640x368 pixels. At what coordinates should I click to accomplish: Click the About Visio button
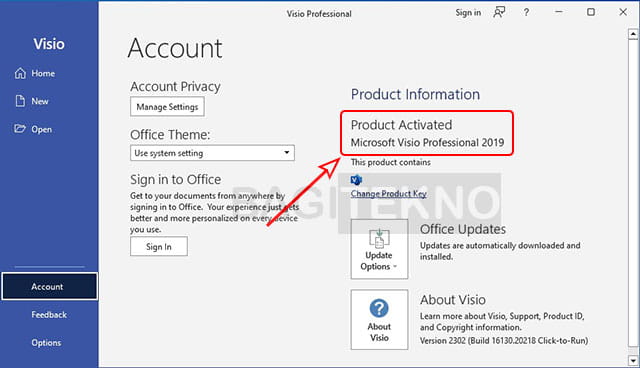click(x=379, y=319)
